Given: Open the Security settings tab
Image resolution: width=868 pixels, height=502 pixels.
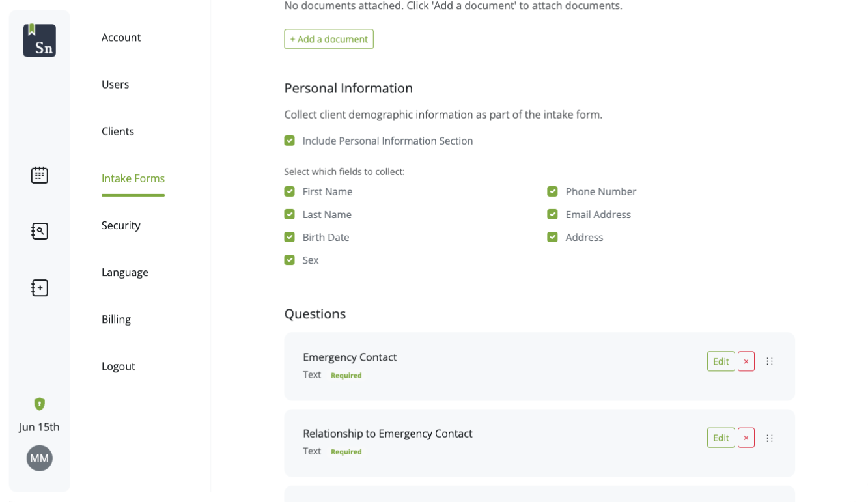Looking at the screenshot, I should coord(121,225).
